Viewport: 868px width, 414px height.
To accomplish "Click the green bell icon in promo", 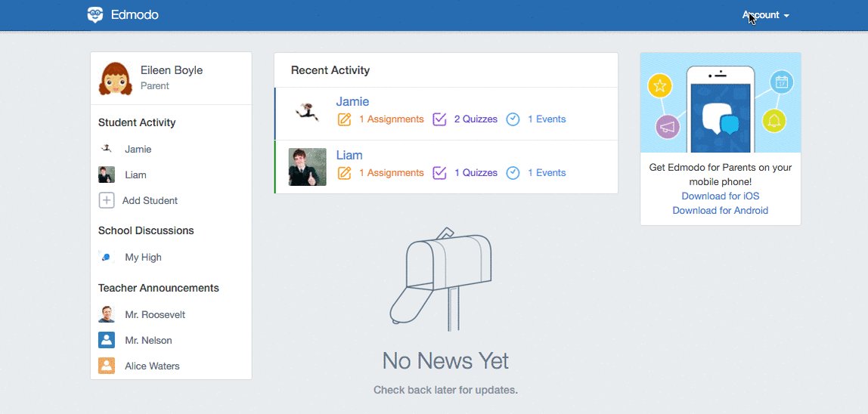I will pos(774,121).
